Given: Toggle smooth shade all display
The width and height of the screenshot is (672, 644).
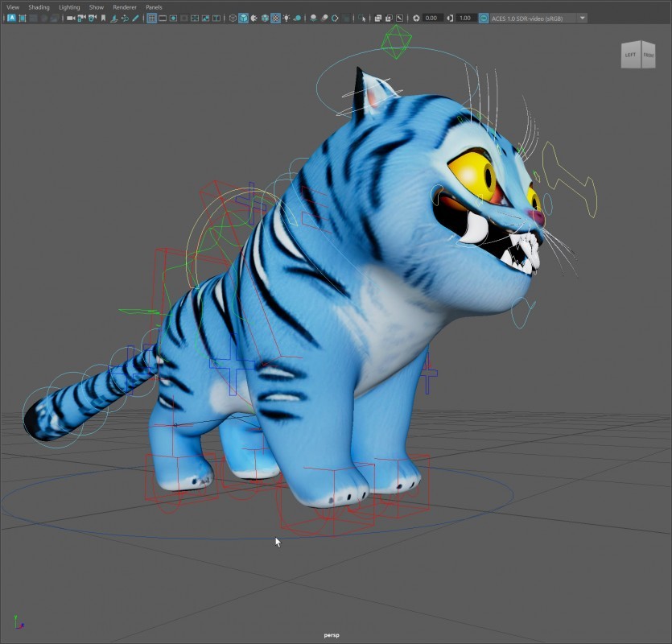Looking at the screenshot, I should [x=244, y=18].
